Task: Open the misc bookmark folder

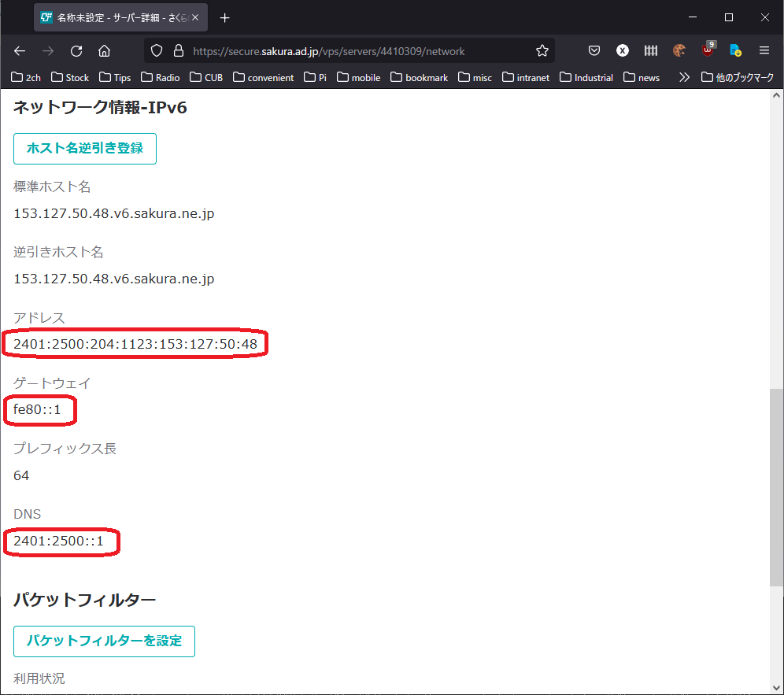Action: pos(475,77)
